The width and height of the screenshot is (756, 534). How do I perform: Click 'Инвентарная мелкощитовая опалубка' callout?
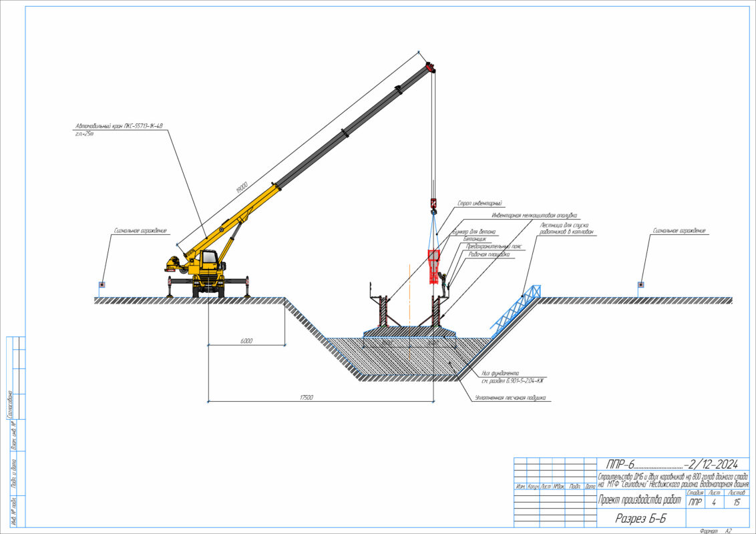534,216
